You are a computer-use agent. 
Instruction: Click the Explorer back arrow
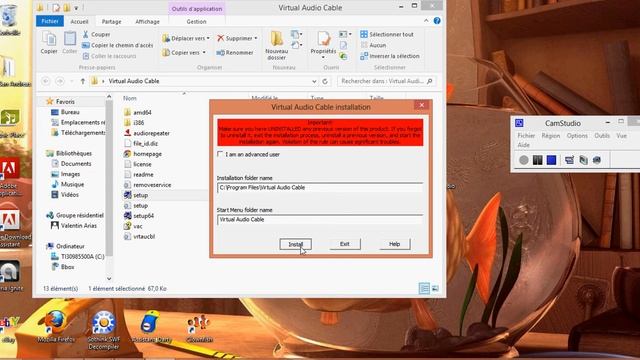pos(46,81)
